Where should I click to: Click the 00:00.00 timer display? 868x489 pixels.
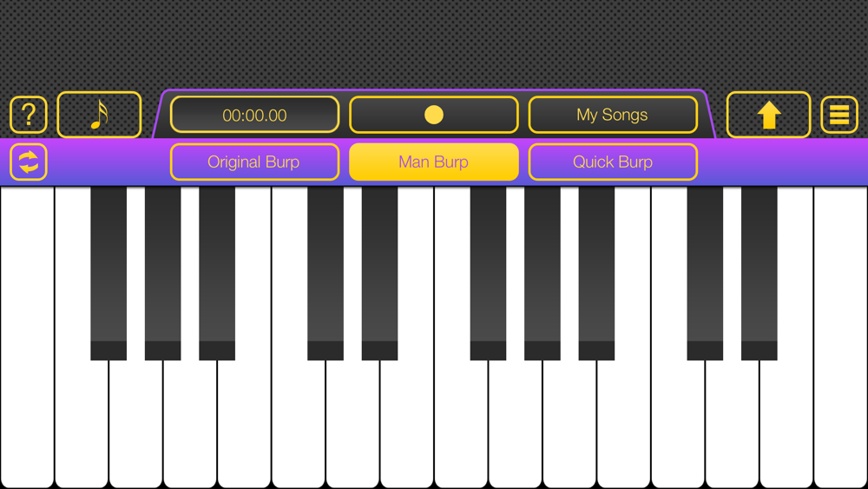[x=254, y=115]
